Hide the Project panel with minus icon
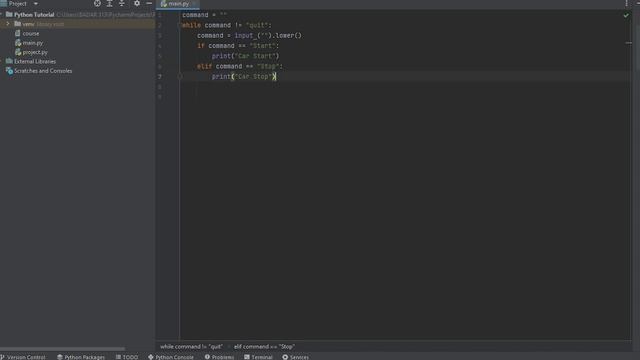Image resolution: width=640 pixels, height=360 pixels. pos(149,4)
